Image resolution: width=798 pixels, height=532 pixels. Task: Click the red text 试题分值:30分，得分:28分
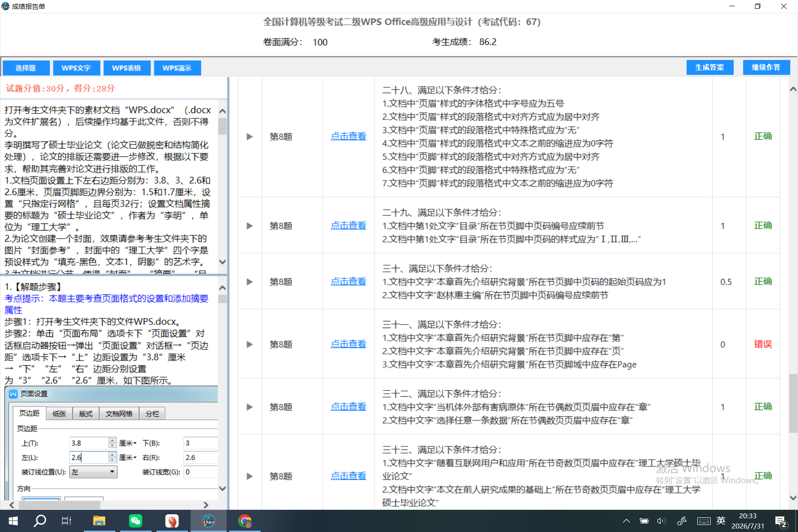pos(60,88)
